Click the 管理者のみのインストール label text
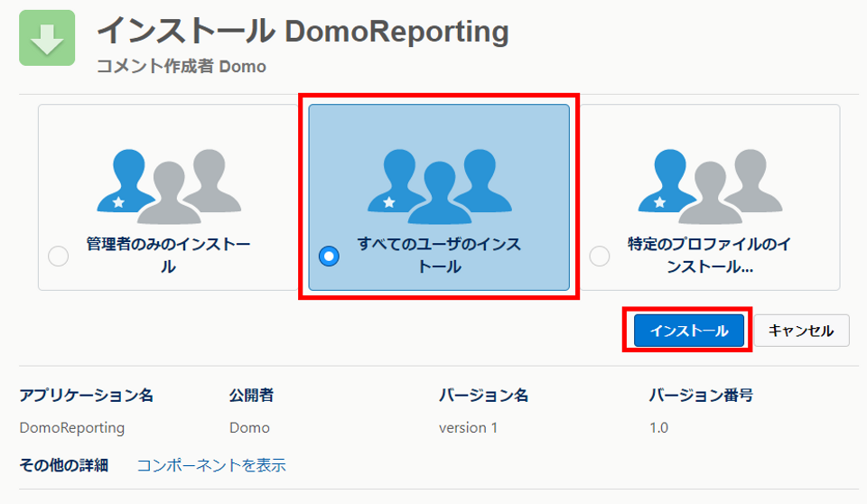This screenshot has width=867, height=504. pos(168,255)
